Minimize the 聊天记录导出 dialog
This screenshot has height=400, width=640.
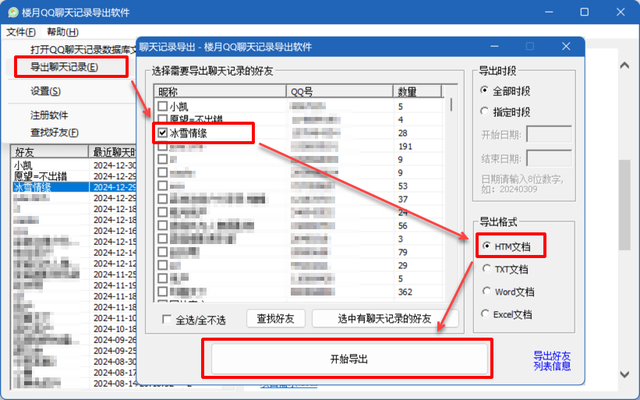tap(494, 47)
